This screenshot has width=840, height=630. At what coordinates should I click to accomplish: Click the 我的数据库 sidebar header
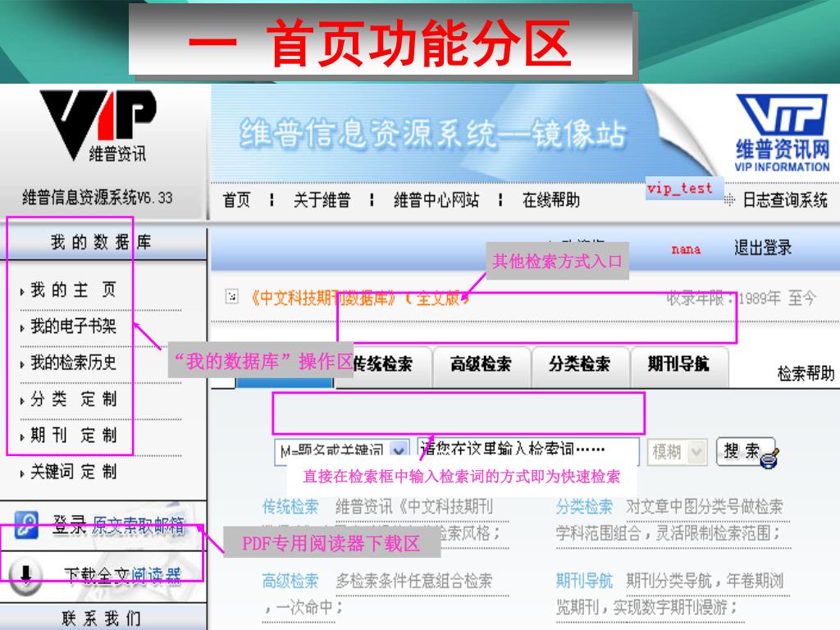click(x=103, y=243)
